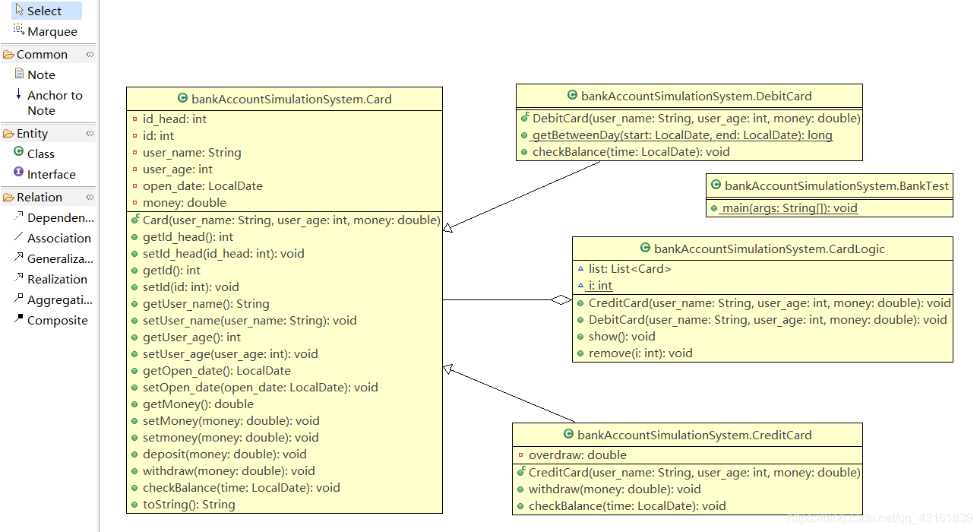Choose the Anchor to Note tool

click(49, 103)
